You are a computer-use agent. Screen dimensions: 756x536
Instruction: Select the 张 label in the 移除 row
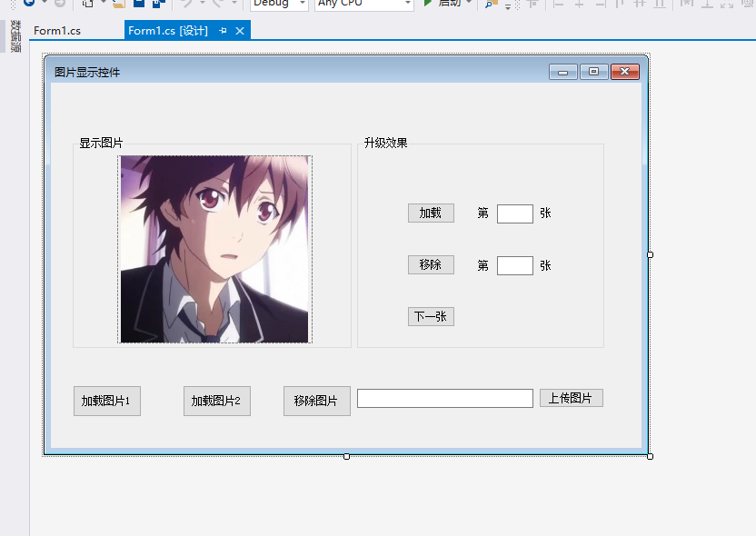545,265
